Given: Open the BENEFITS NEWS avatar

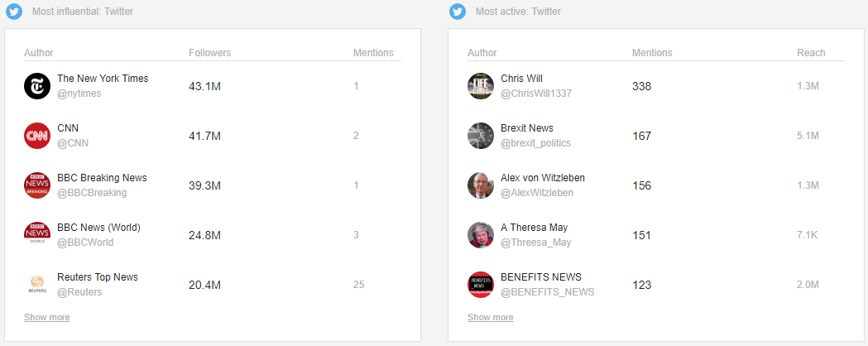Looking at the screenshot, I should coord(481,285).
